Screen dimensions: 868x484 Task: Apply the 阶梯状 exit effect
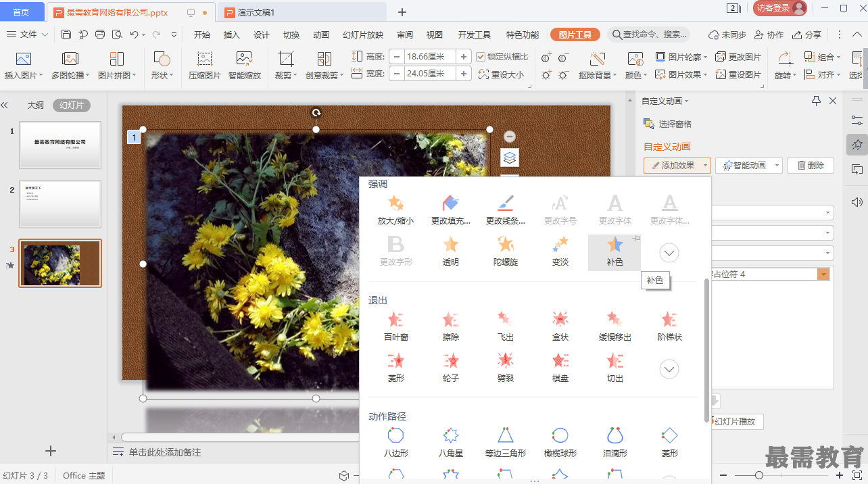(x=669, y=326)
